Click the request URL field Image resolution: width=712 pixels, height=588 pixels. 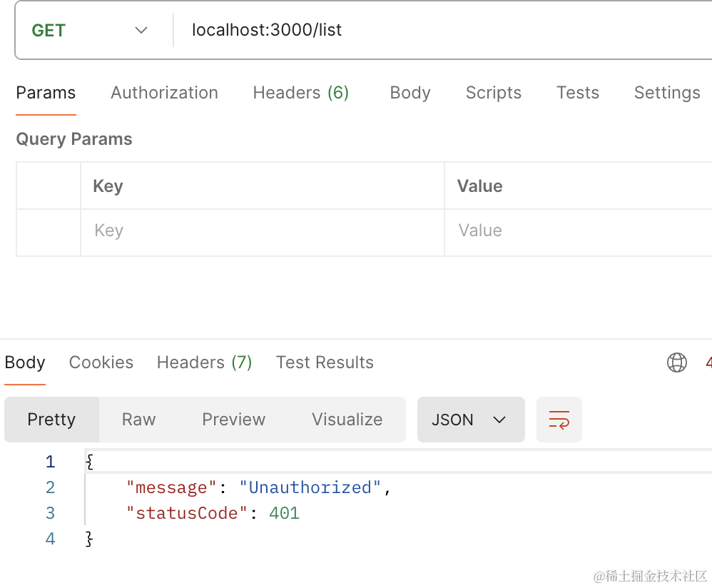pyautogui.click(x=442, y=30)
